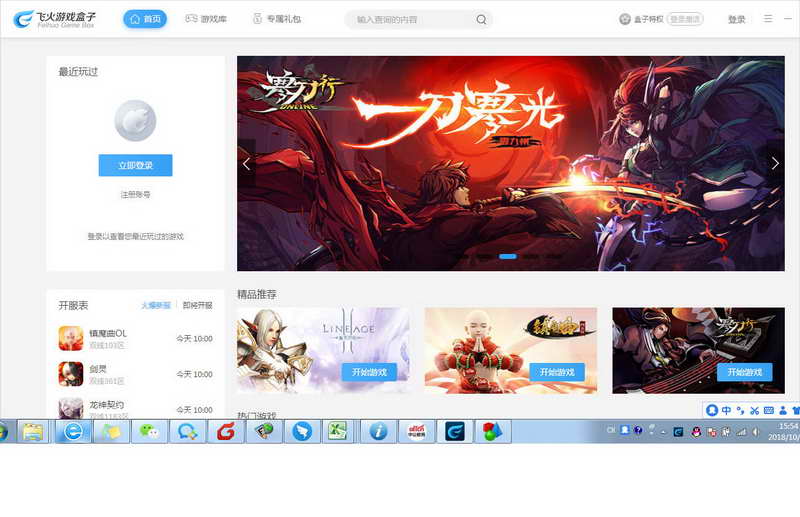Open the green globe taskbar app
Image resolution: width=800 pixels, height=517 pixels.
[264, 432]
